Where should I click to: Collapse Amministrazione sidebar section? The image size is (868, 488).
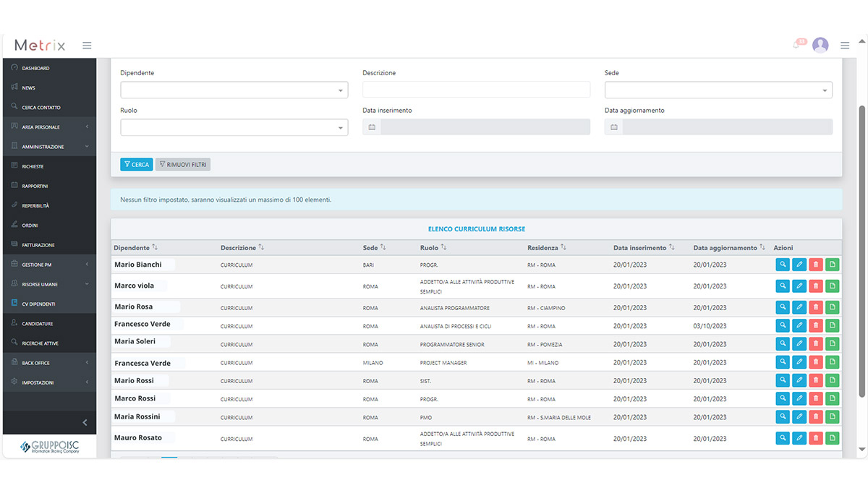tap(49, 147)
